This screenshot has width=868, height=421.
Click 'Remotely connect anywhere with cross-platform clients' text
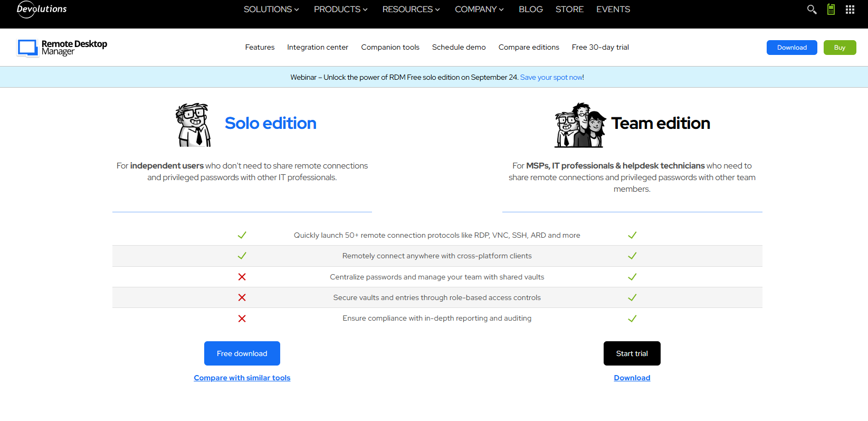(437, 256)
